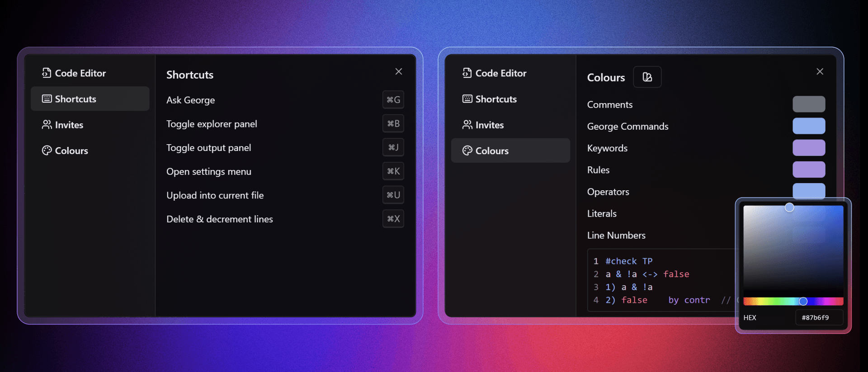Viewport: 868px width, 372px height.
Task: Click the ⌘U key for Upload into current file
Action: coord(393,195)
